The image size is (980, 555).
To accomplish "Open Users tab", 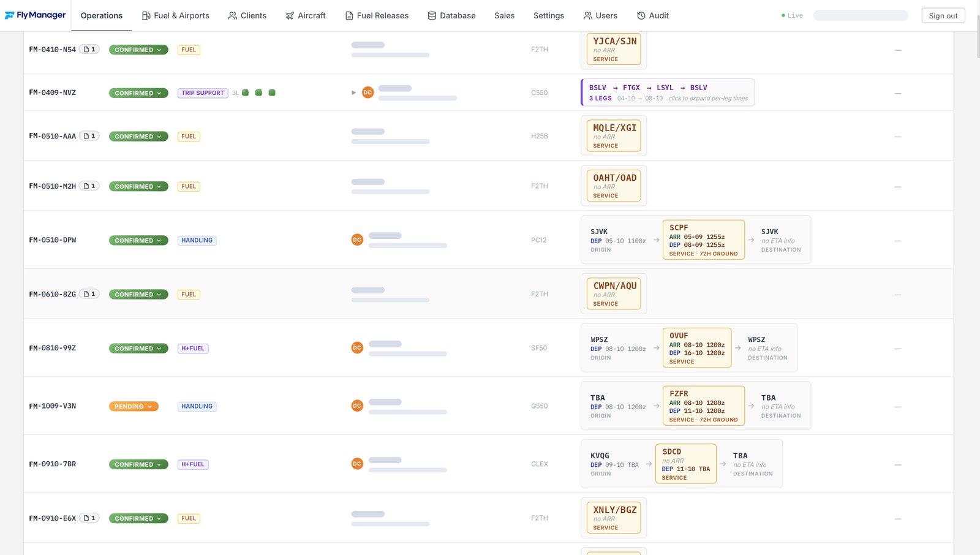I will click(600, 15).
